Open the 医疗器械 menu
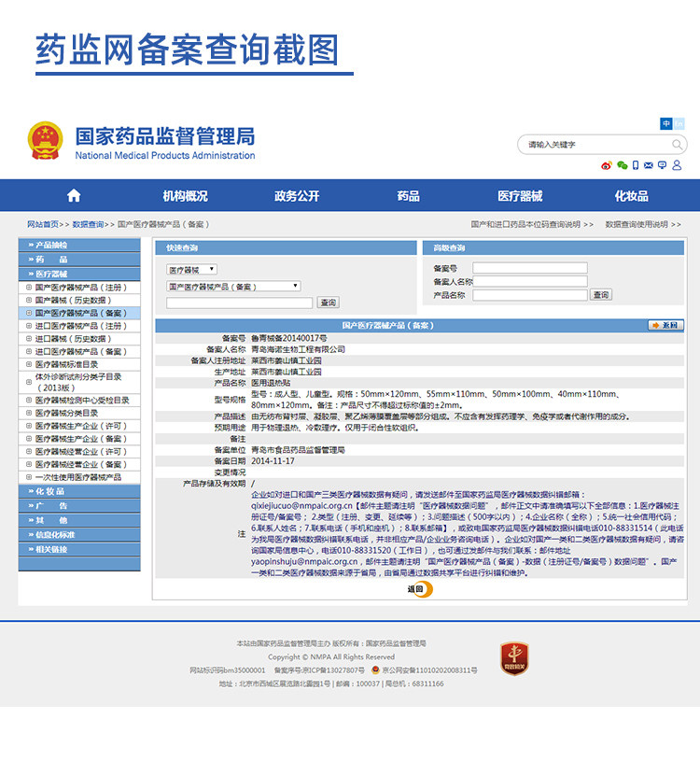700x761 pixels. click(x=520, y=195)
